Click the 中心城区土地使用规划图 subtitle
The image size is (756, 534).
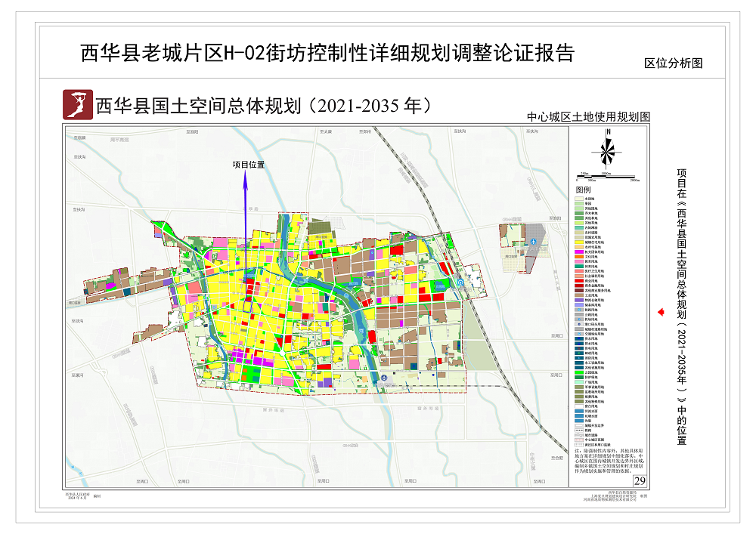click(589, 117)
